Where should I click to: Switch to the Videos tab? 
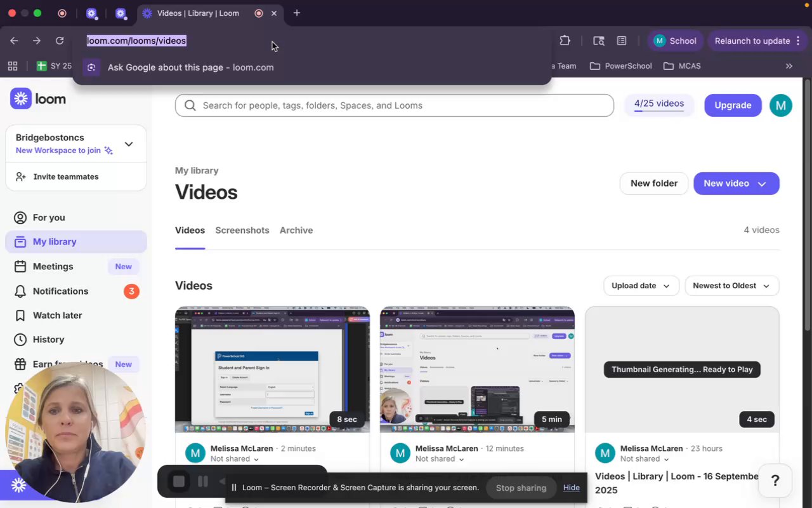point(190,231)
